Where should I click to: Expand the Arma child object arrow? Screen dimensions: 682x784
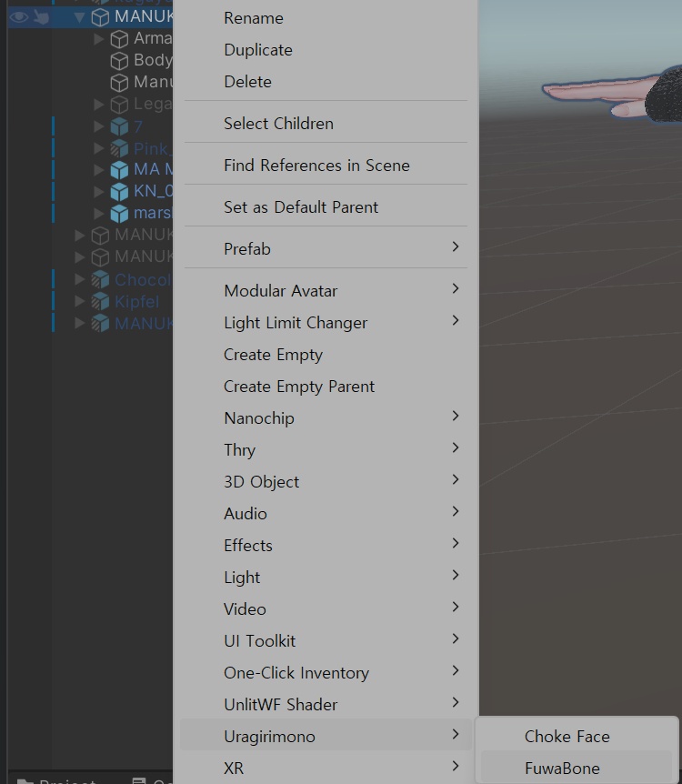(98, 38)
